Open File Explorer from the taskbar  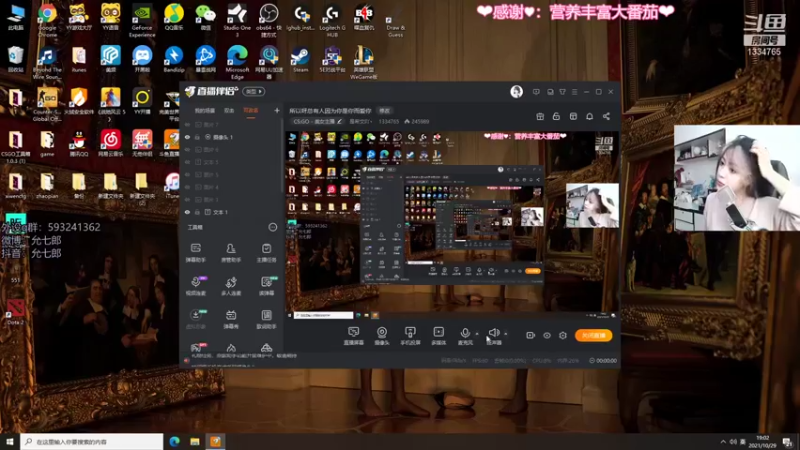(x=195, y=442)
